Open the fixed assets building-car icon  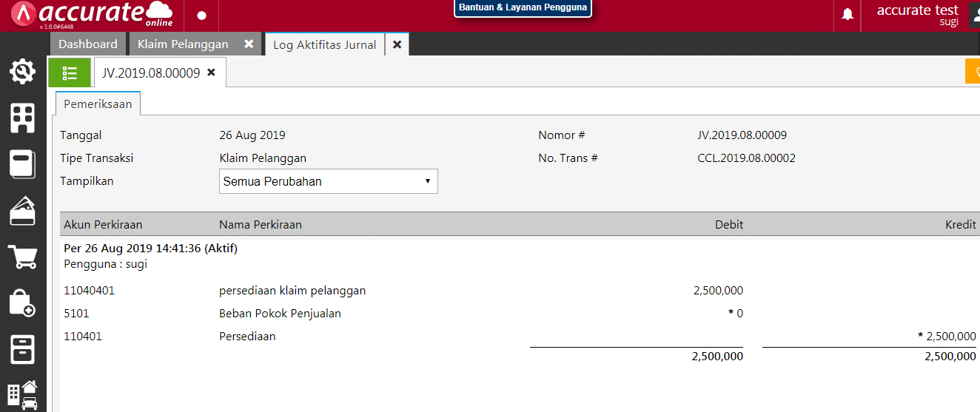click(23, 395)
